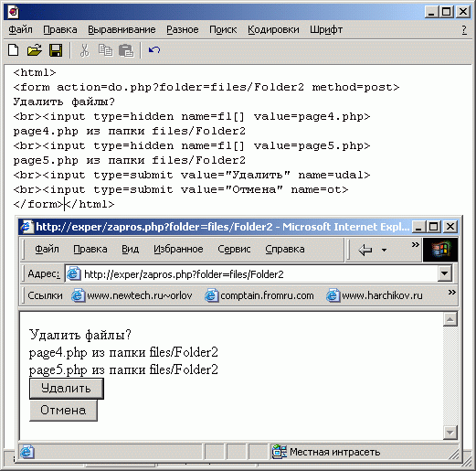Open the Кодировки menu
The width and height of the screenshot is (476, 471).
point(273,29)
